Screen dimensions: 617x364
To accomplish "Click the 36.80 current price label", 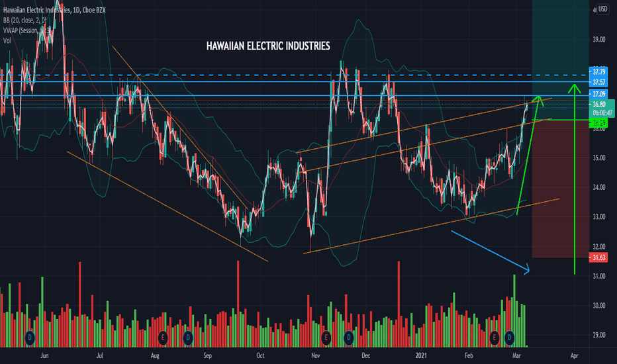I will click(x=602, y=108).
